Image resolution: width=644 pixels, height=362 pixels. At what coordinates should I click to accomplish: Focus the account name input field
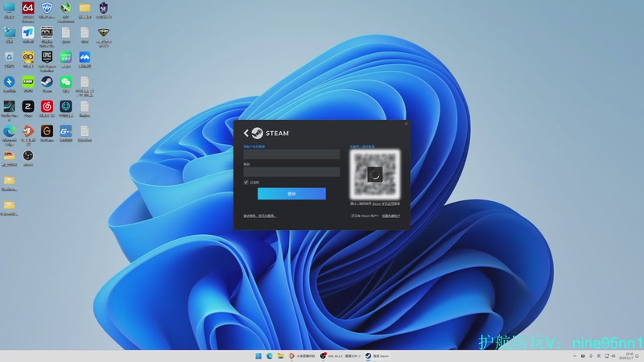click(291, 154)
